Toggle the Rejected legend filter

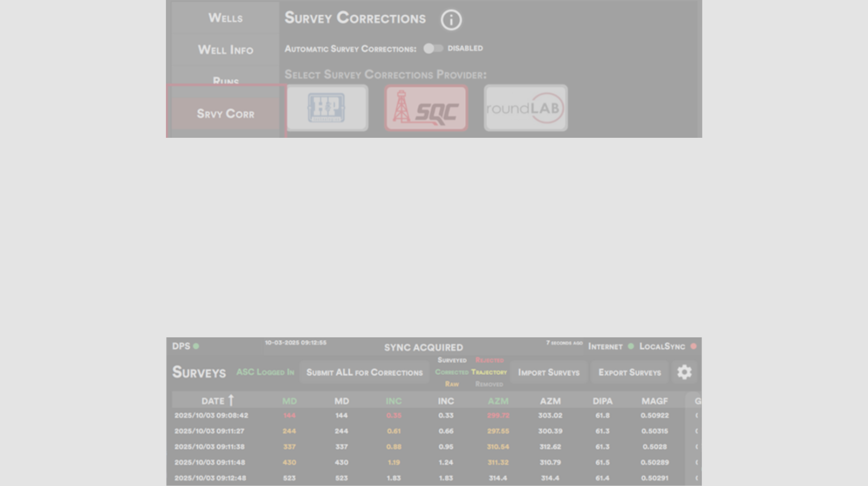point(489,360)
